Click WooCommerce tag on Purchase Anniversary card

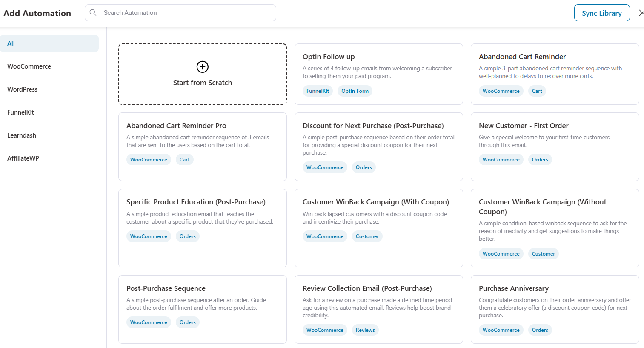[501, 330]
